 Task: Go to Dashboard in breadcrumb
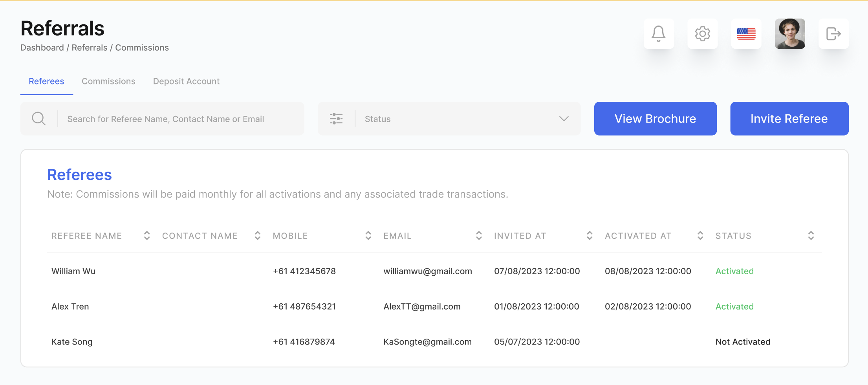(42, 48)
